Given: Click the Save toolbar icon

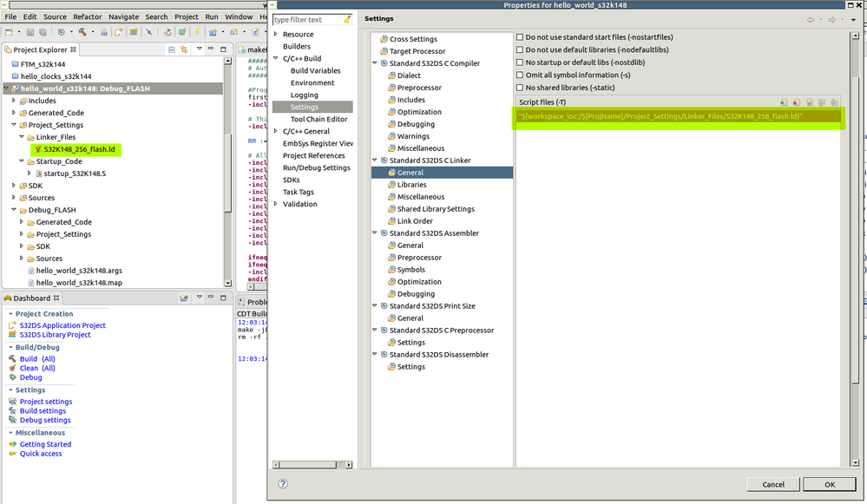Looking at the screenshot, I should coord(30,32).
